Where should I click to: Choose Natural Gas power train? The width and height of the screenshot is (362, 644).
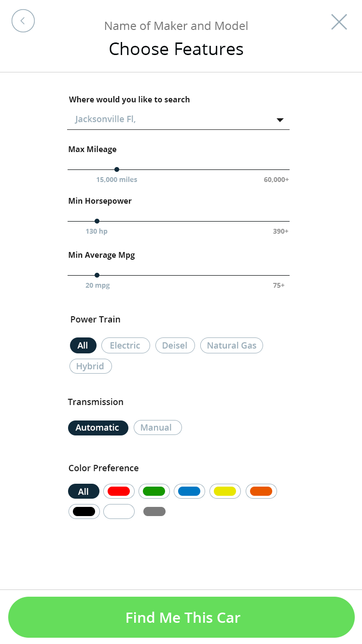pyautogui.click(x=232, y=346)
